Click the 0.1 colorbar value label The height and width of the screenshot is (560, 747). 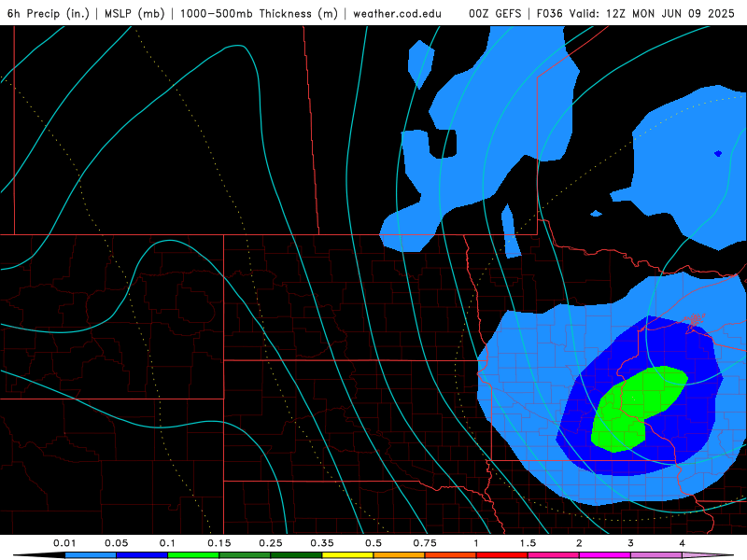(x=167, y=543)
